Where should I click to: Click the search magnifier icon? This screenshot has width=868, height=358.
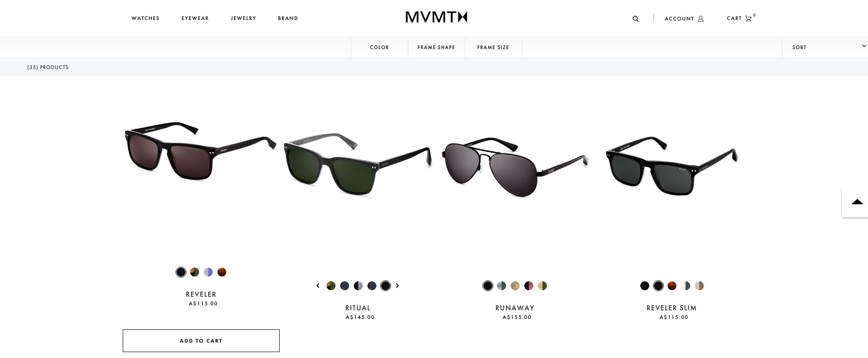(635, 19)
